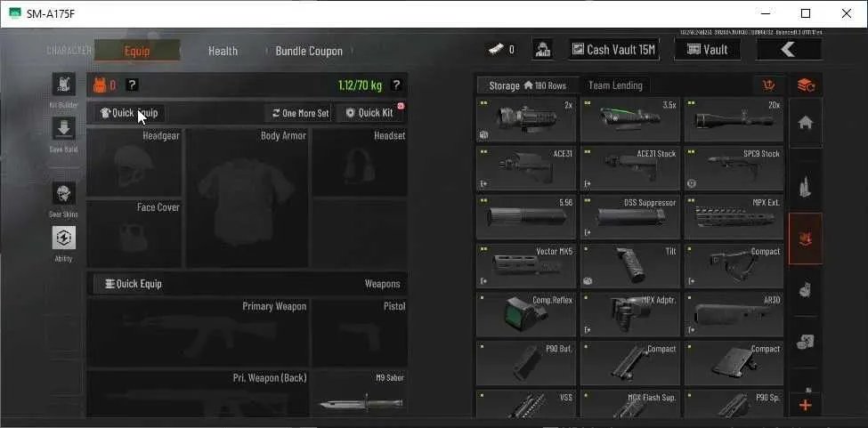Select the MCX Flash Sup. item

click(x=630, y=404)
